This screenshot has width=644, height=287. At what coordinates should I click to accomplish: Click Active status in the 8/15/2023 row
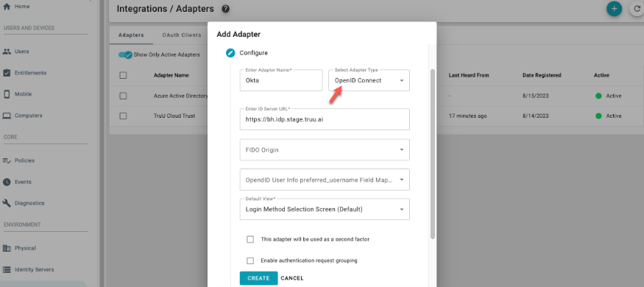[x=608, y=96]
